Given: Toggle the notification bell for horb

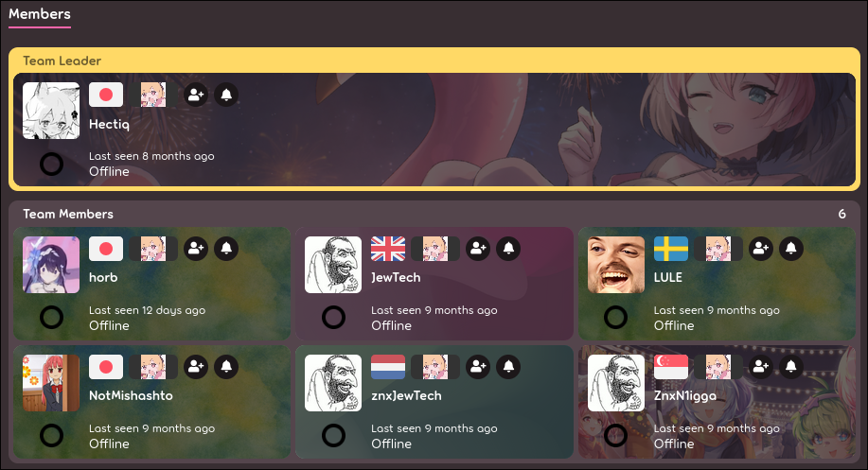Looking at the screenshot, I should click(x=226, y=249).
